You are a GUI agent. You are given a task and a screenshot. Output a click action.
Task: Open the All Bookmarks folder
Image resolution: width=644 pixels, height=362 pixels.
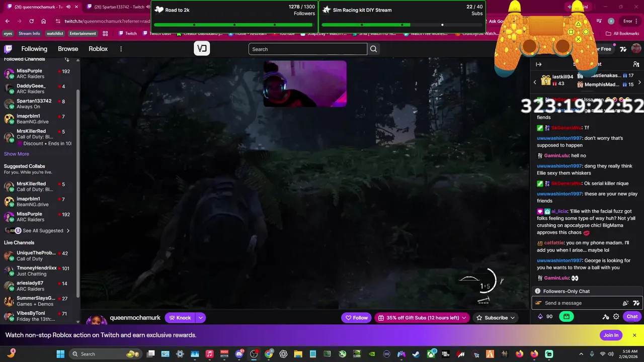pyautogui.click(x=622, y=34)
